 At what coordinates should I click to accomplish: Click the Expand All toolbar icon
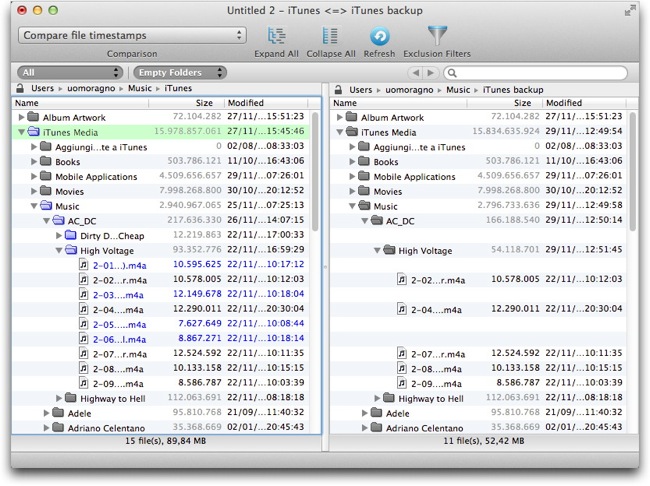click(276, 36)
